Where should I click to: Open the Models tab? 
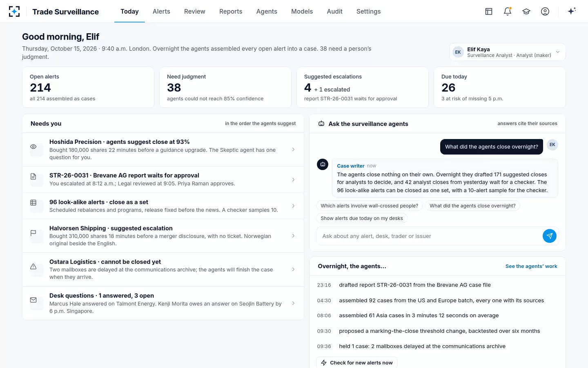tap(302, 11)
